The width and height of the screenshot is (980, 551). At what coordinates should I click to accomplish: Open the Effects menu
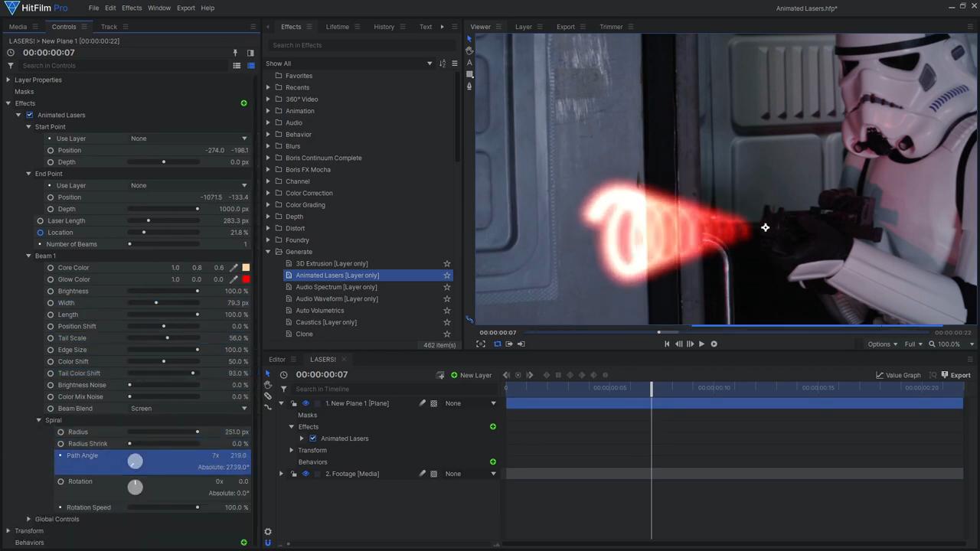132,8
